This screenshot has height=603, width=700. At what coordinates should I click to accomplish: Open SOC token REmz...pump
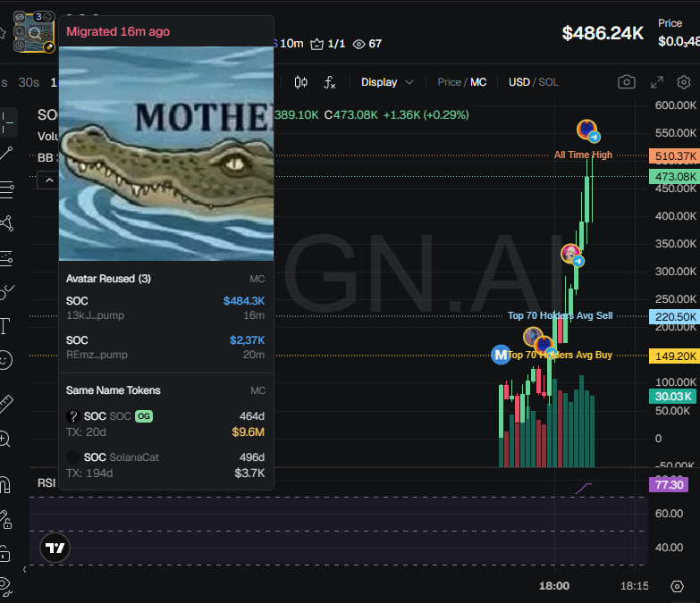(x=165, y=347)
